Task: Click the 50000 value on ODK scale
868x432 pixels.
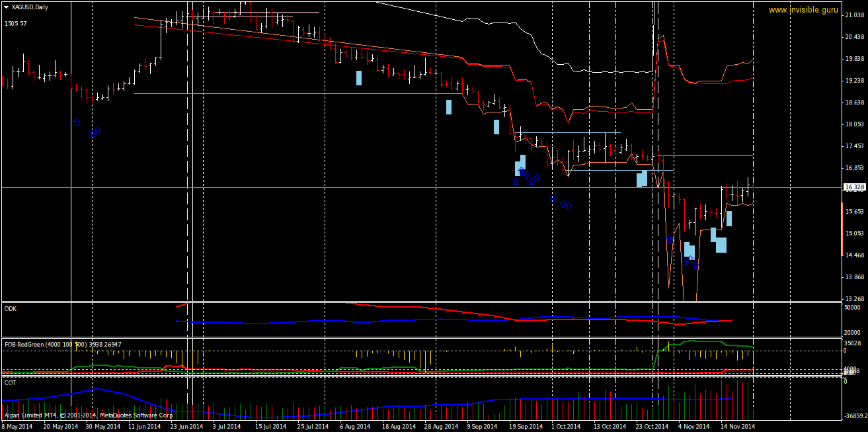Action: pyautogui.click(x=852, y=308)
